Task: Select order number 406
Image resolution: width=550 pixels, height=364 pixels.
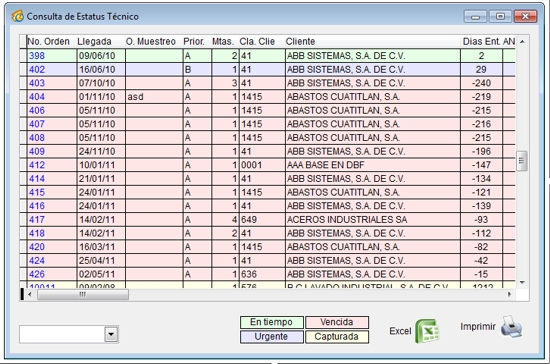Action: point(37,110)
